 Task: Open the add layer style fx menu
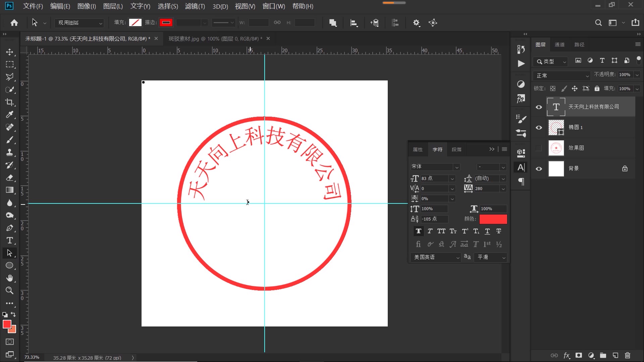(567, 356)
